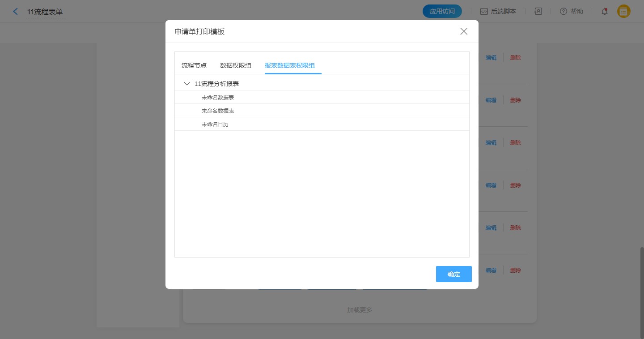This screenshot has width=644, height=339.
Task: Open 后端脚本 code icon
Action: pyautogui.click(x=484, y=12)
